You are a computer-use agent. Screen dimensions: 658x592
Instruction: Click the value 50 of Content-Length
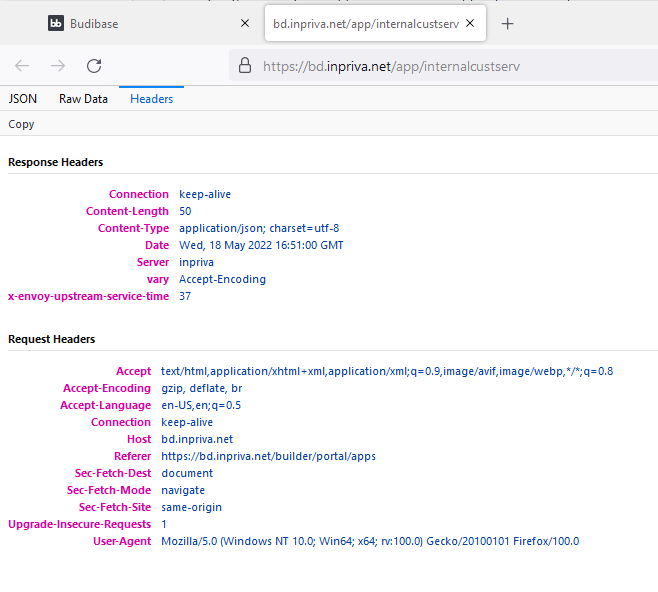point(185,211)
